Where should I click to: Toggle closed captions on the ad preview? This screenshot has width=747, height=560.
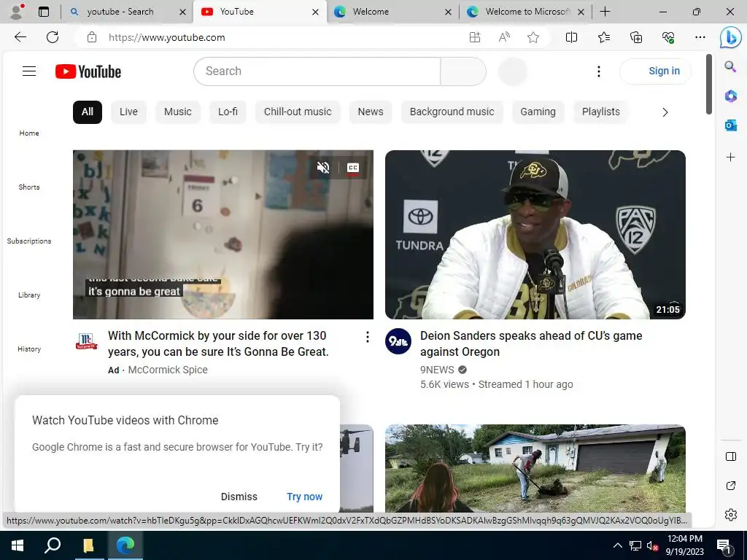pos(353,168)
